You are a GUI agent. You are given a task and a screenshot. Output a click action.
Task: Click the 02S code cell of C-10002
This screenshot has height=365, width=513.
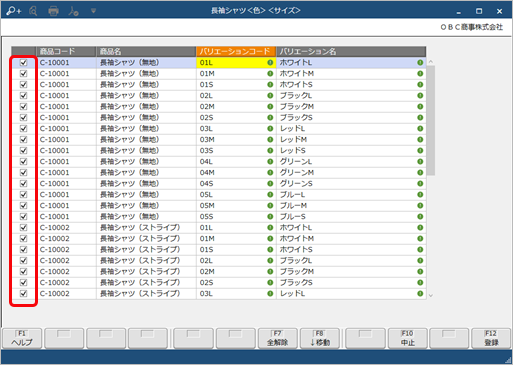pos(236,283)
